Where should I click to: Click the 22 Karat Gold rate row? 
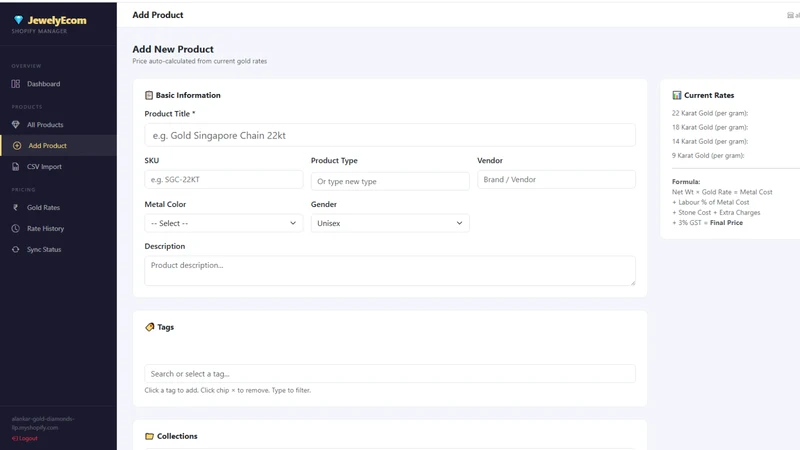pos(710,113)
